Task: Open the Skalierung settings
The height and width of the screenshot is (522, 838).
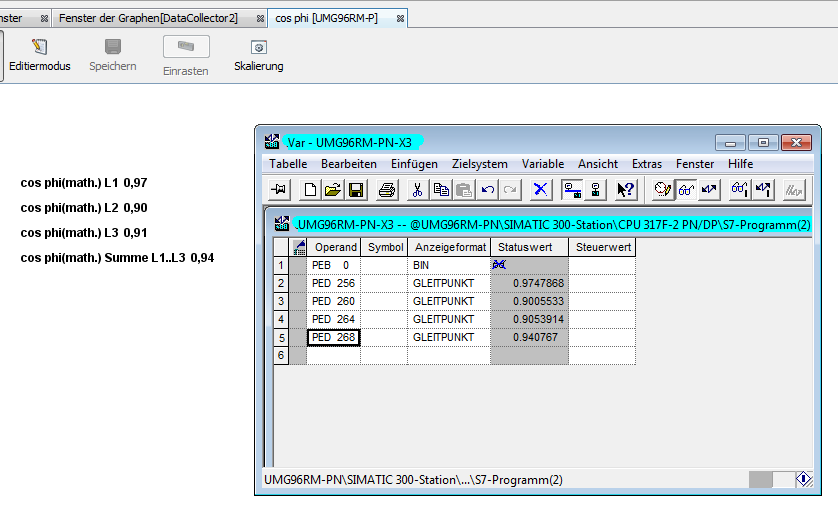Action: (259, 55)
